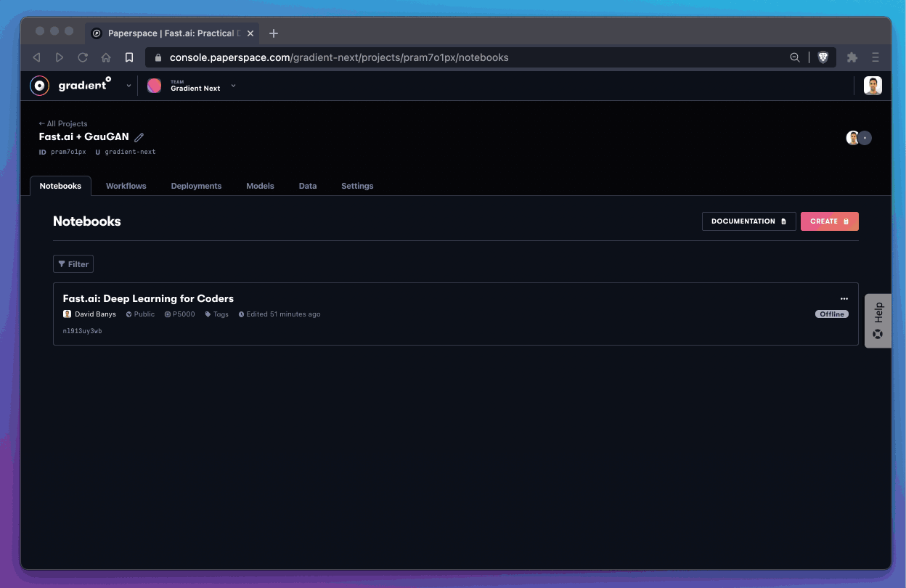The height and width of the screenshot is (588, 906).
Task: Open the Models tab
Action: [x=260, y=186]
